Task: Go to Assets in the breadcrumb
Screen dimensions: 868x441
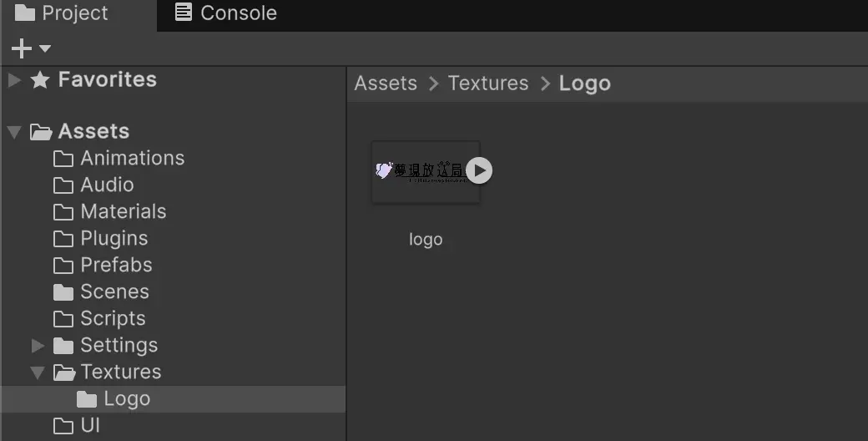Action: 386,83
